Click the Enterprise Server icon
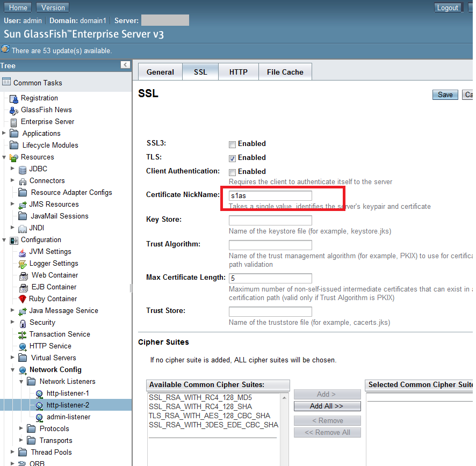This screenshot has height=466, width=476. (x=13, y=122)
